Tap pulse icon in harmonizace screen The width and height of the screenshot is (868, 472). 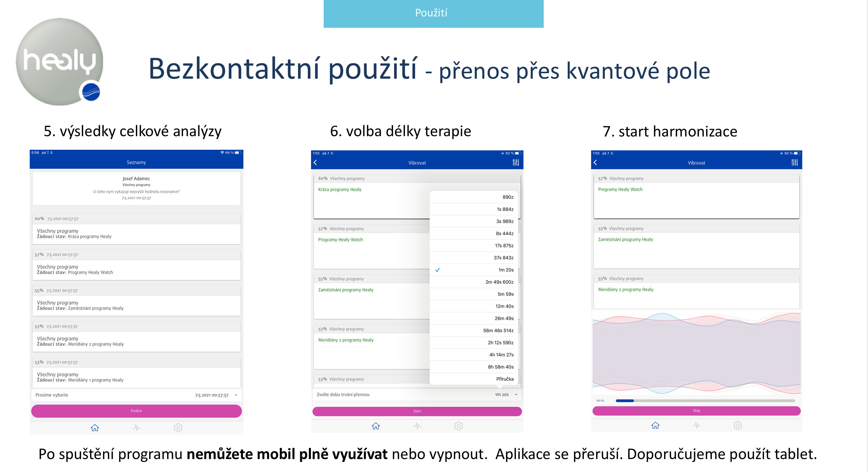coord(696,425)
